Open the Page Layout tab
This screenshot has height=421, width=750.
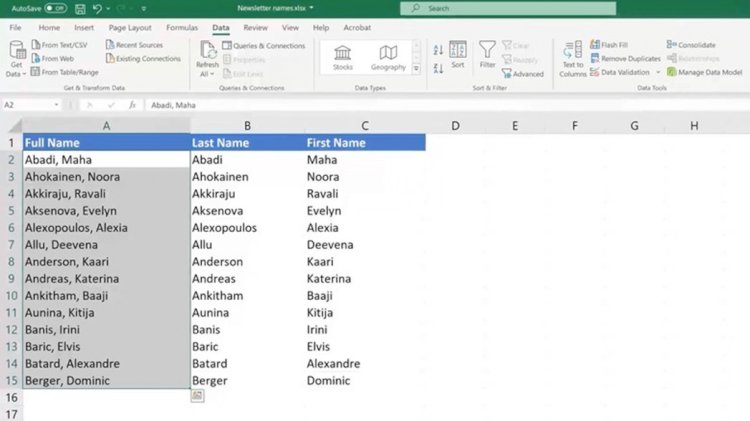[130, 28]
